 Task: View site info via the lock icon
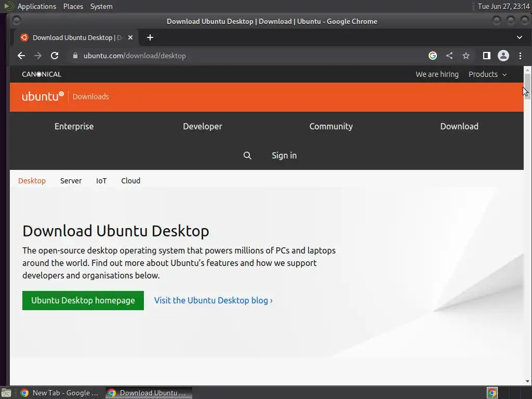(x=75, y=56)
